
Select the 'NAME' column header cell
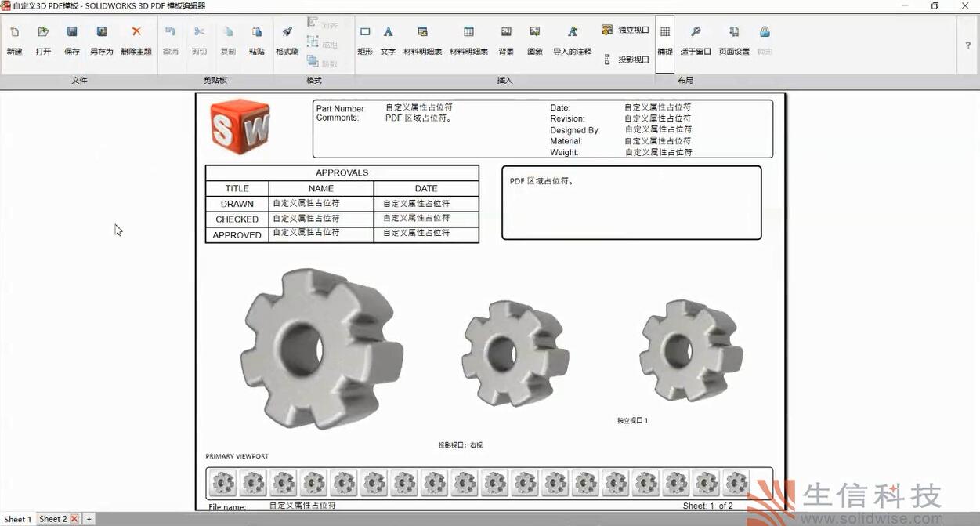[321, 188]
